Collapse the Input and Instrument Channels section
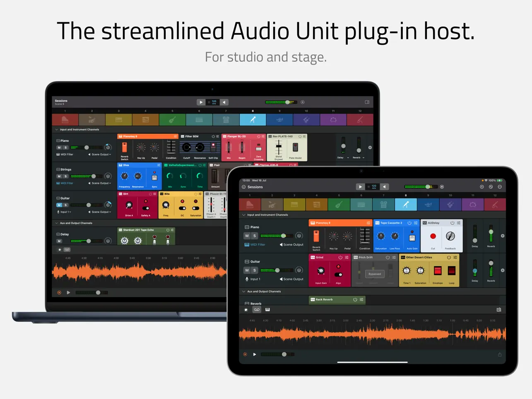532x399 pixels. point(243,215)
